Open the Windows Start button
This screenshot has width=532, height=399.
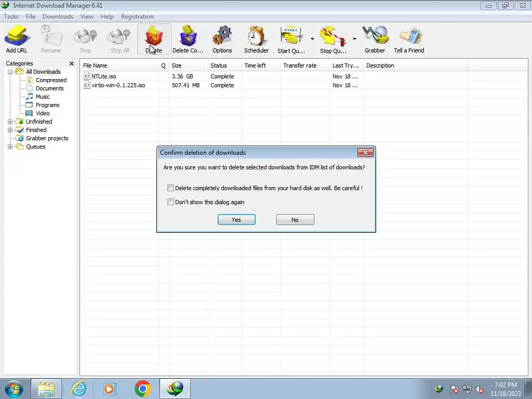pyautogui.click(x=14, y=389)
